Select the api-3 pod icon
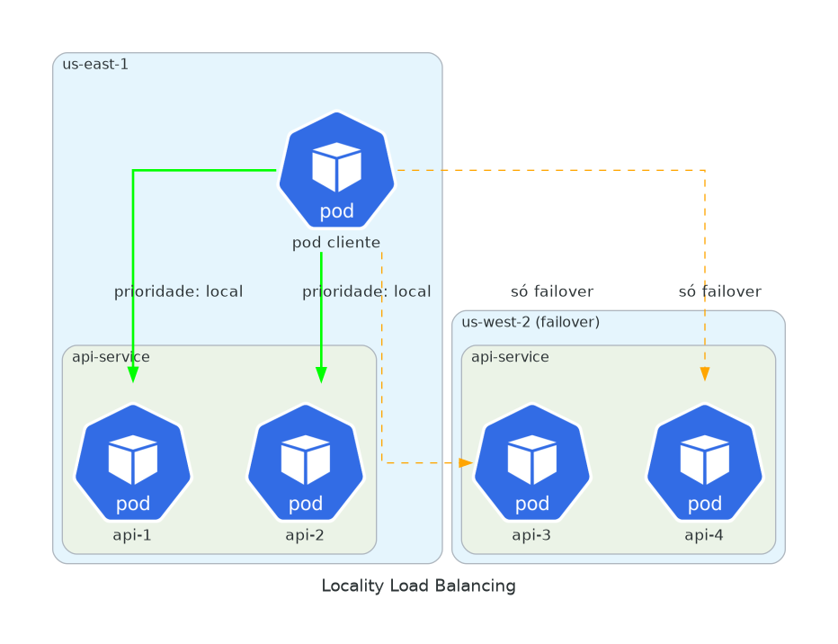This screenshot has width=838, height=644. (x=531, y=463)
